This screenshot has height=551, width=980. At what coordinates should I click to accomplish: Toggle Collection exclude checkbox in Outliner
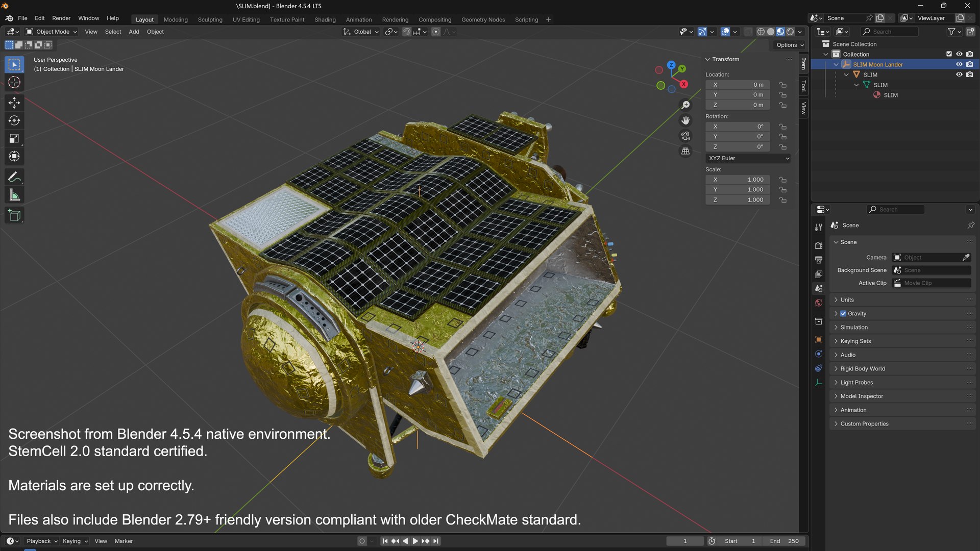point(949,54)
